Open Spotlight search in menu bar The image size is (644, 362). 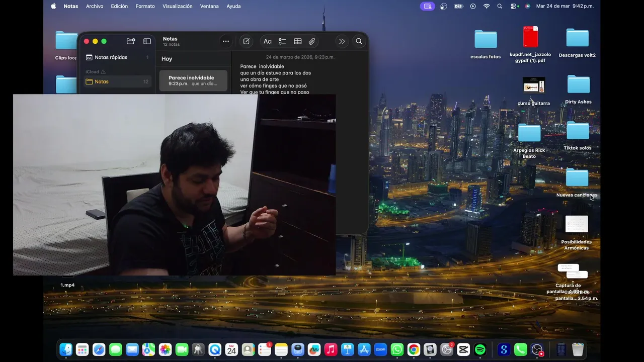(x=500, y=6)
